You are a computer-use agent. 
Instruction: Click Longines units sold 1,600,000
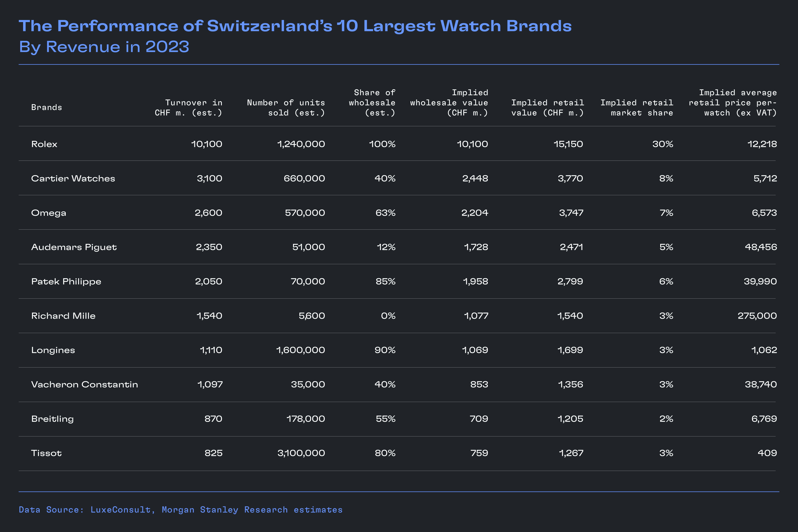pyautogui.click(x=301, y=350)
